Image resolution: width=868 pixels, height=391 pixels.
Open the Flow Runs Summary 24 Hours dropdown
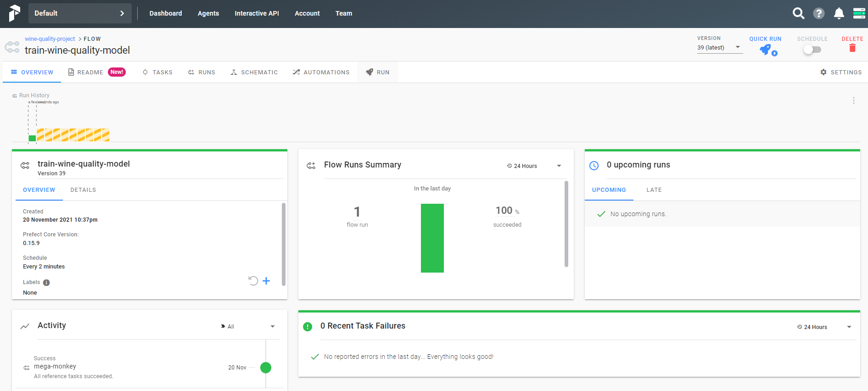(534, 166)
